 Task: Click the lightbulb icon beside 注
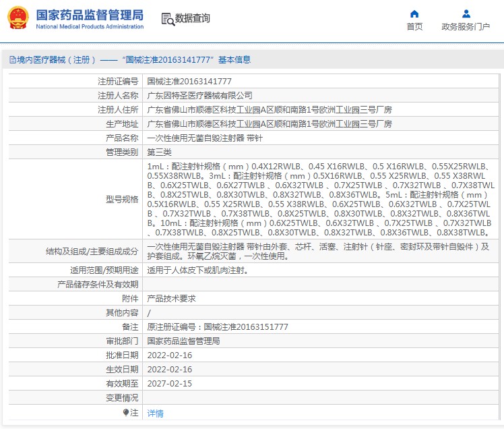(x=126, y=412)
